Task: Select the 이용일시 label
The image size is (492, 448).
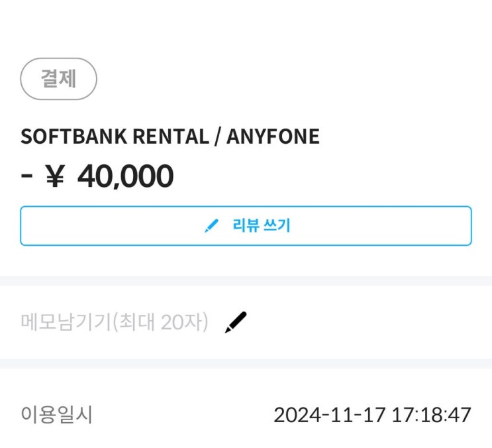Action: tap(57, 415)
